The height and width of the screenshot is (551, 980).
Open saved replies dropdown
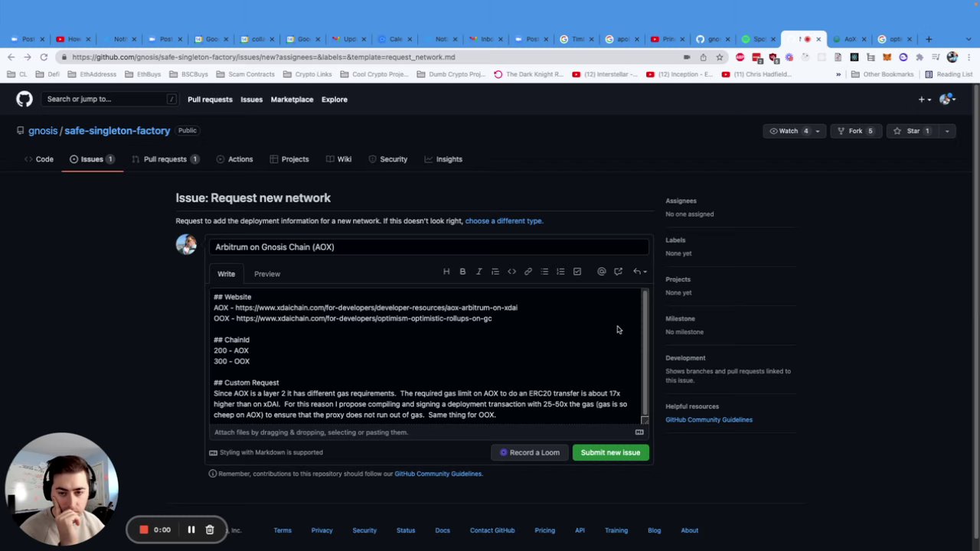pyautogui.click(x=639, y=272)
